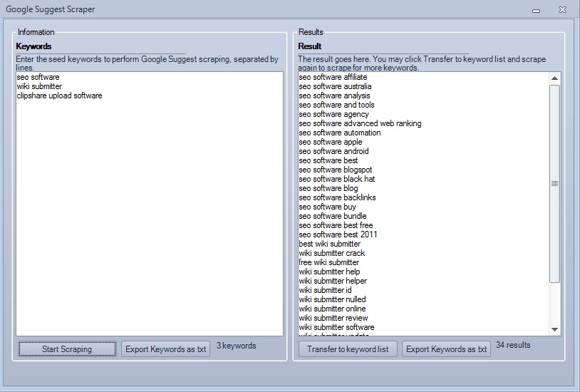This screenshot has width=580, height=392.
Task: Select result 'seo software bundle'
Action: click(x=333, y=216)
